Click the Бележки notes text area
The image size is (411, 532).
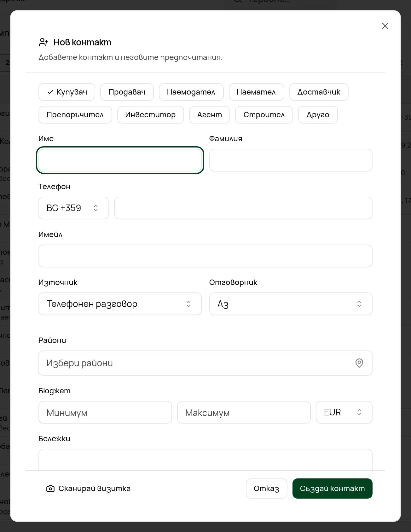point(205,460)
